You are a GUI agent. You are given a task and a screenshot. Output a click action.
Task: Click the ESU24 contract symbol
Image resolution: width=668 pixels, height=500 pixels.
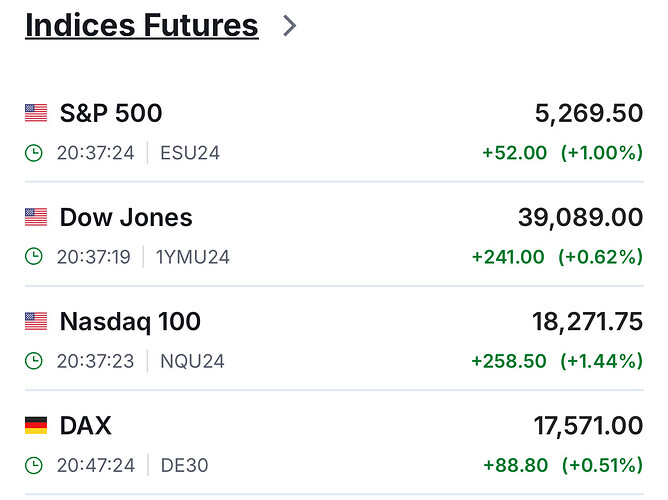point(190,153)
